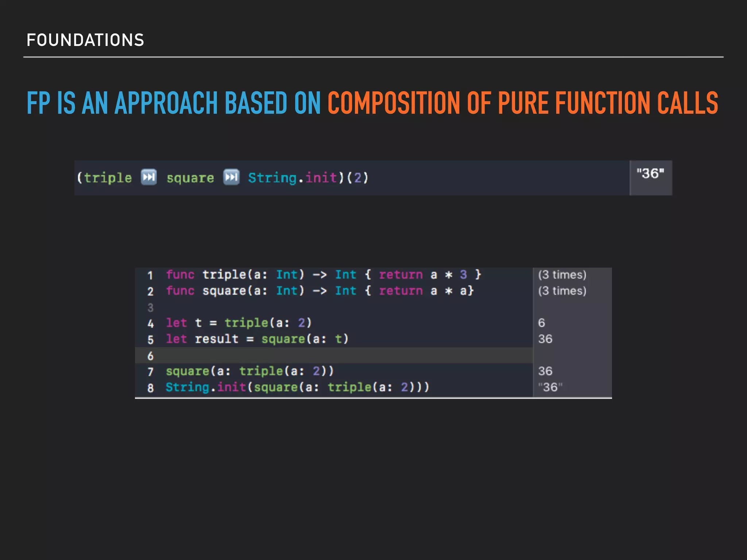Click the 'let result = square(a: t)' line
Screen dimensions: 747x560
click(x=257, y=339)
